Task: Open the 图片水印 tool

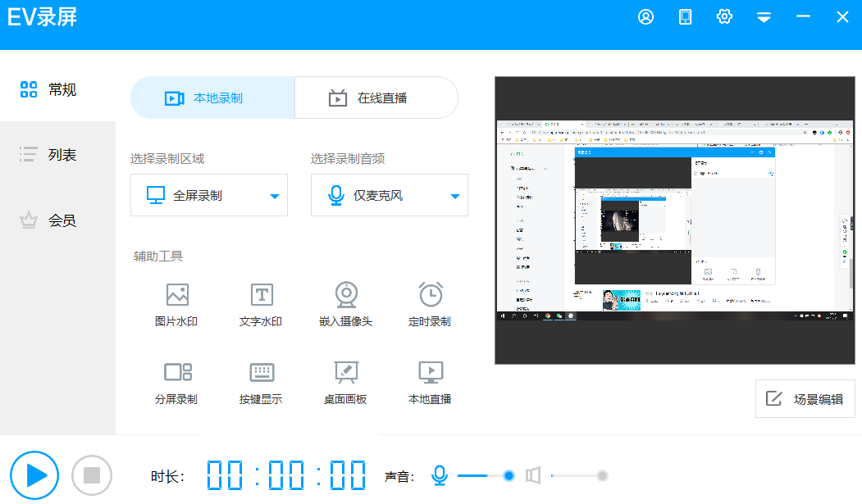Action: point(176,305)
